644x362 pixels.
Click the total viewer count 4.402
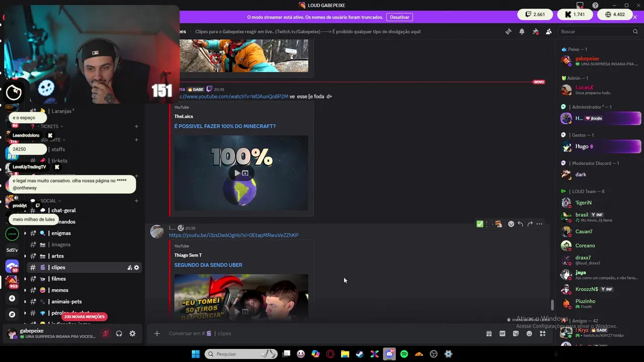(x=615, y=15)
